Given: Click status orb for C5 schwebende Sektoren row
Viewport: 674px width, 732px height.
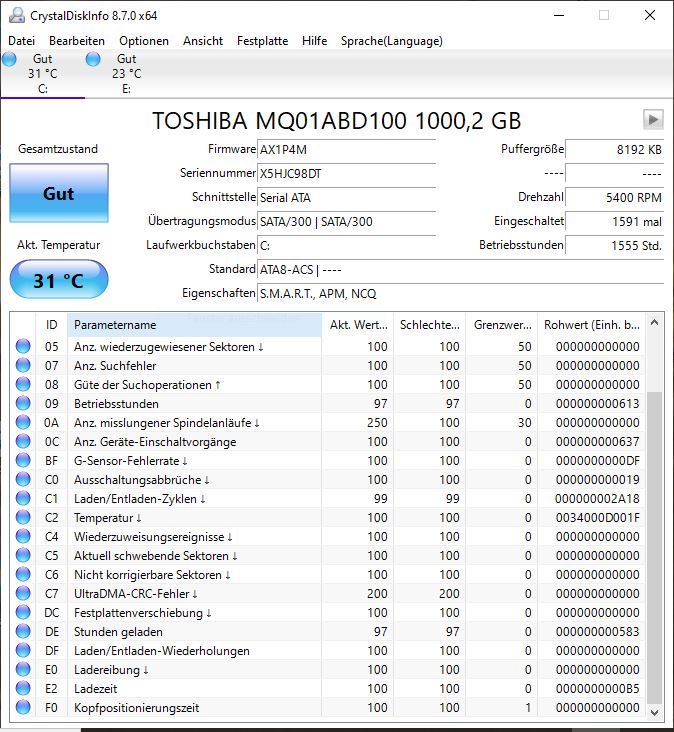Looking at the screenshot, I should (x=23, y=555).
